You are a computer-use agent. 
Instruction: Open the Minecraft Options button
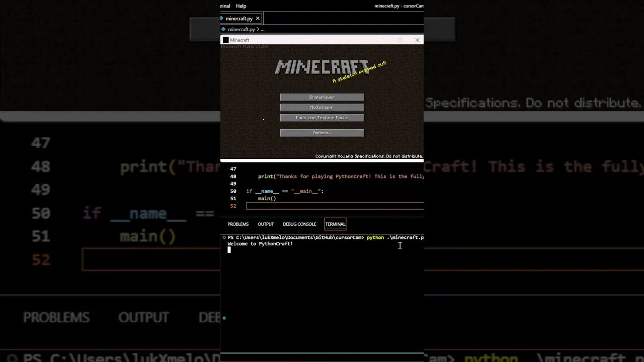(x=322, y=133)
